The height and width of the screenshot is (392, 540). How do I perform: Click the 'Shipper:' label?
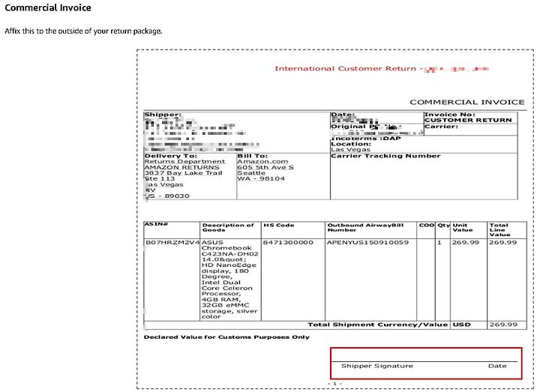pyautogui.click(x=163, y=115)
